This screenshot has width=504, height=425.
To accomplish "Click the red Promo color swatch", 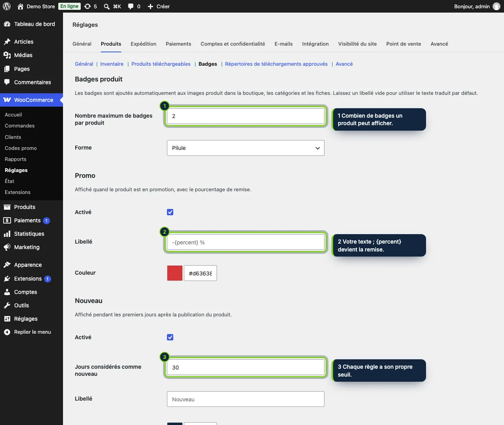I will tap(175, 273).
